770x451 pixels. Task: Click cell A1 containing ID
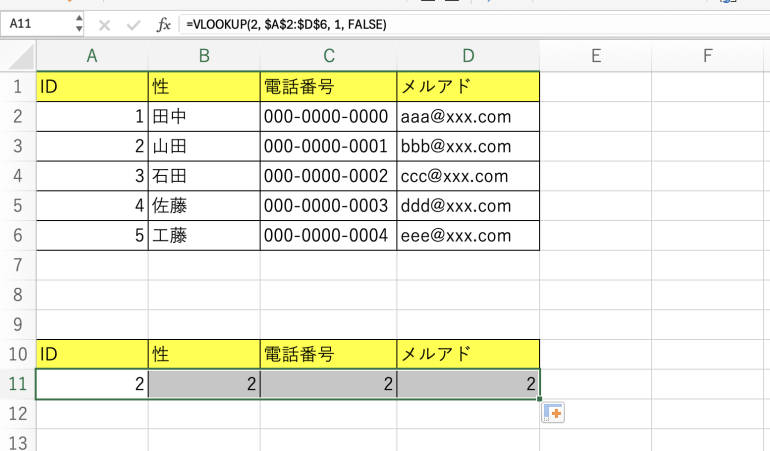coord(92,86)
